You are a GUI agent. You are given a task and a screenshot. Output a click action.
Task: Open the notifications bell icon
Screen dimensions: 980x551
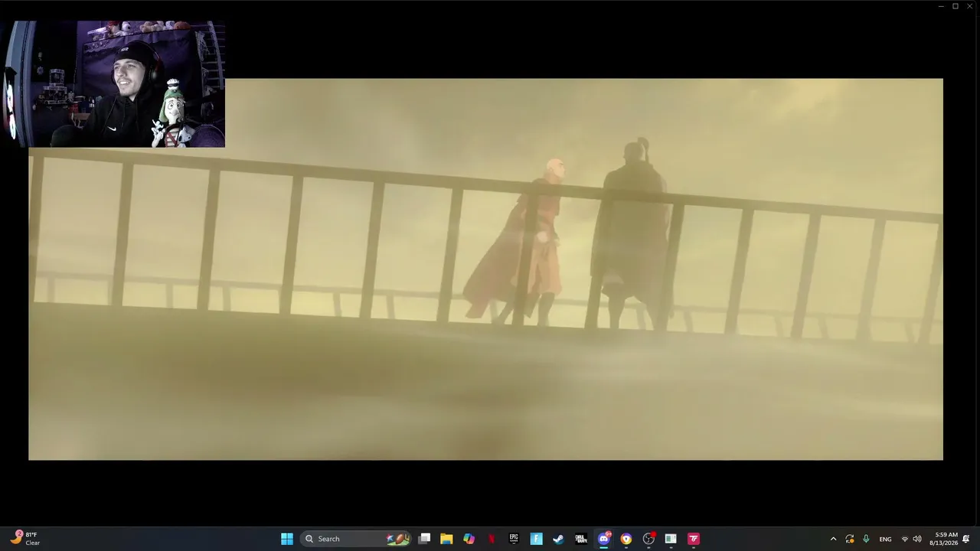pos(966,539)
